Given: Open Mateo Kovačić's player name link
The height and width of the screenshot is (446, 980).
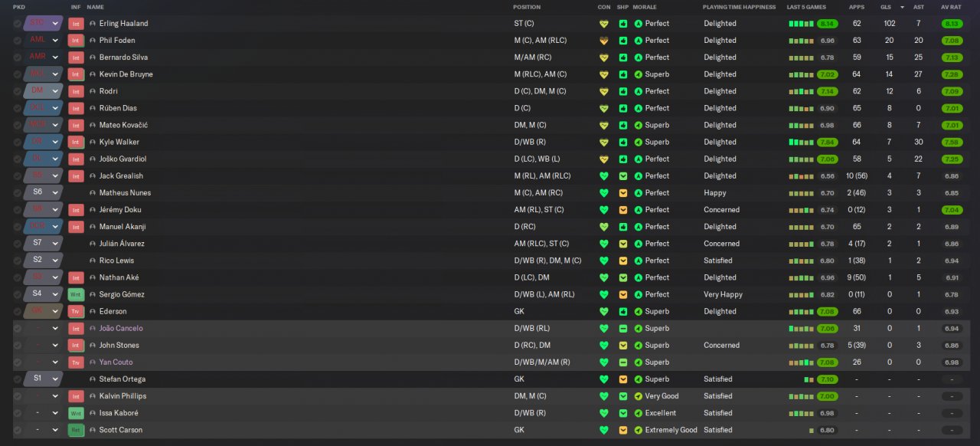Looking at the screenshot, I should [x=124, y=125].
